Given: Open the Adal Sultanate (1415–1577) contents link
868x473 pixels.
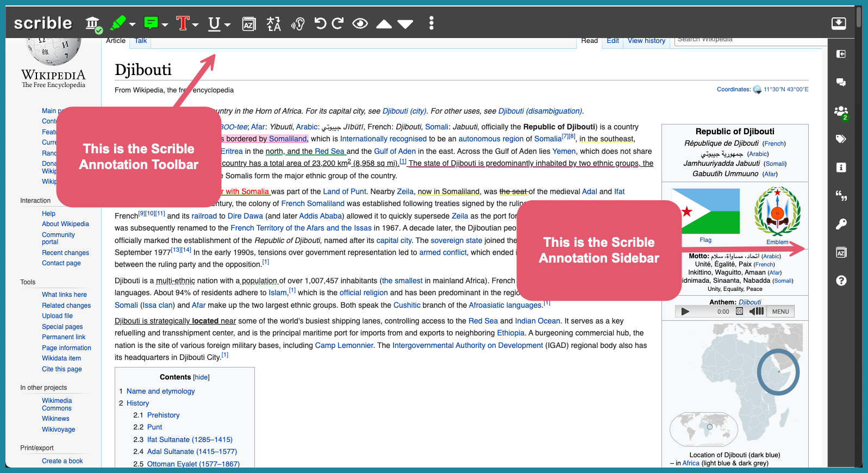Looking at the screenshot, I should 192,452.
